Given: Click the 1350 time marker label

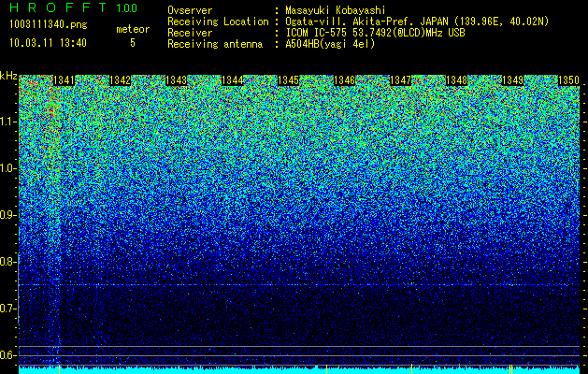Looking at the screenshot, I should [x=569, y=80].
